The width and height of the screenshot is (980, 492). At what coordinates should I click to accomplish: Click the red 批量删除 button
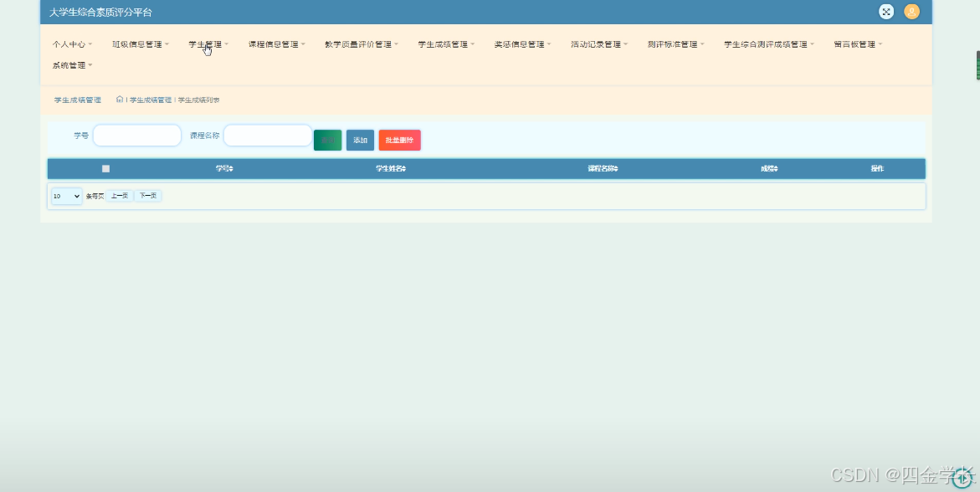(399, 140)
